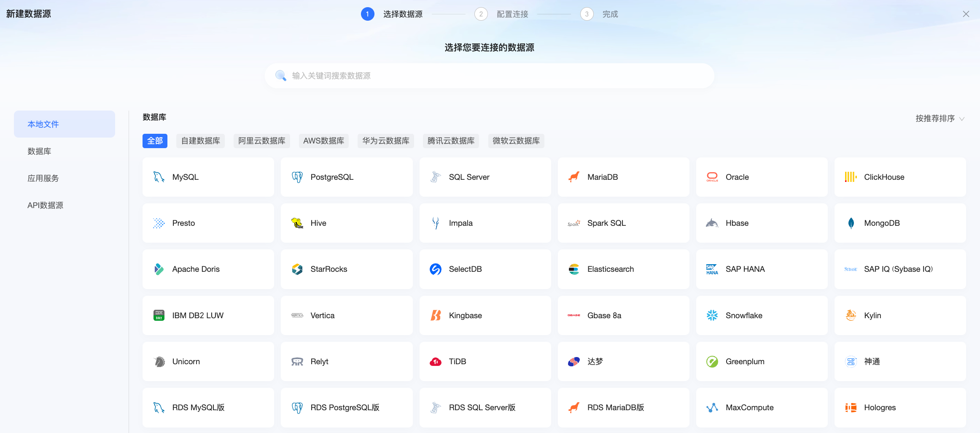Click the Relyt logo icon
This screenshot has width=980, height=433.
(x=297, y=362)
